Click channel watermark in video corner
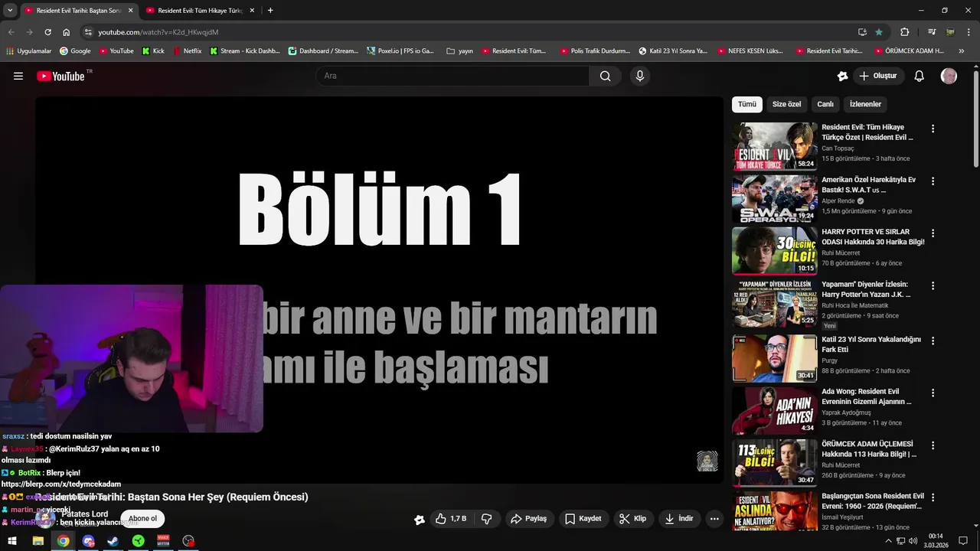980x551 pixels. tap(707, 461)
